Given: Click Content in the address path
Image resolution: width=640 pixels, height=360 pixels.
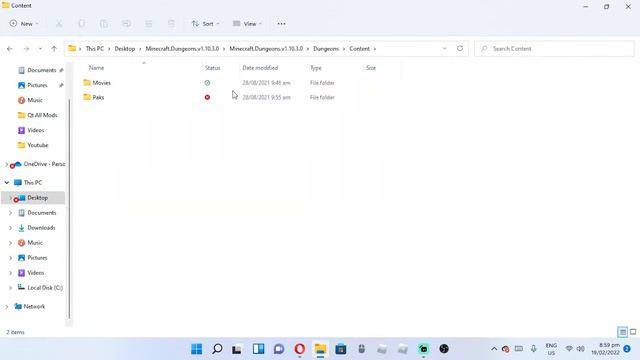Looking at the screenshot, I should pos(359,49).
